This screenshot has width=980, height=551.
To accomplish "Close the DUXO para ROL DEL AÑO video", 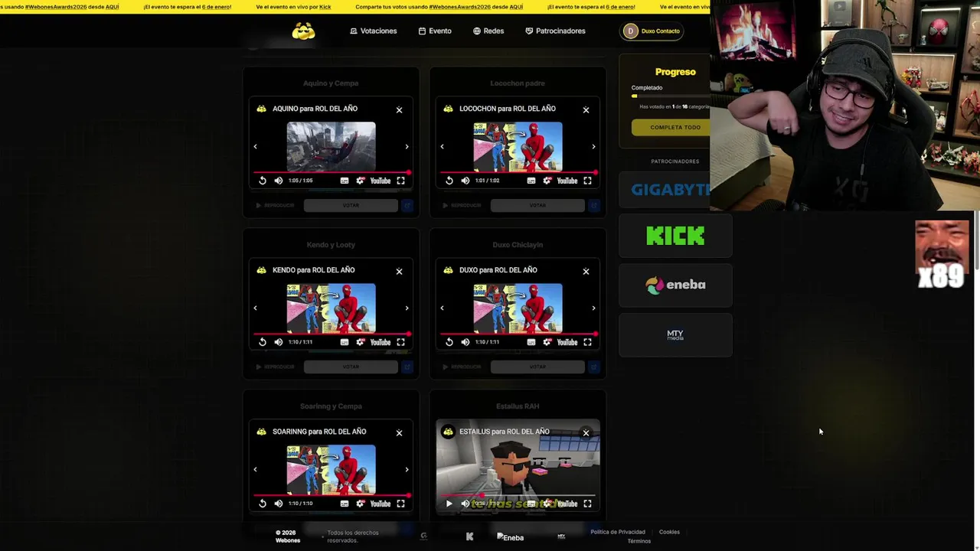I will tap(586, 271).
